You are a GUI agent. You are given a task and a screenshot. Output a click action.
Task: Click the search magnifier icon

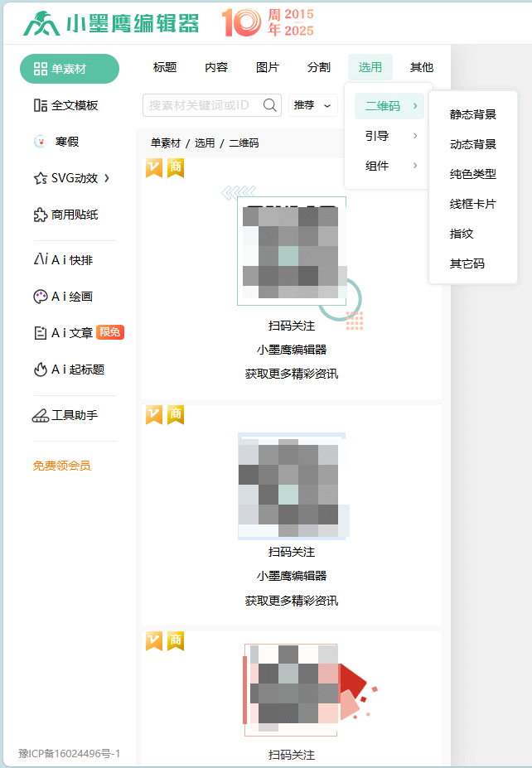[x=269, y=105]
